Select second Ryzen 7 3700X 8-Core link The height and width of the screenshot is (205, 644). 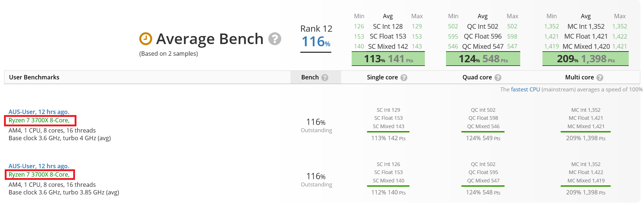click(39, 175)
